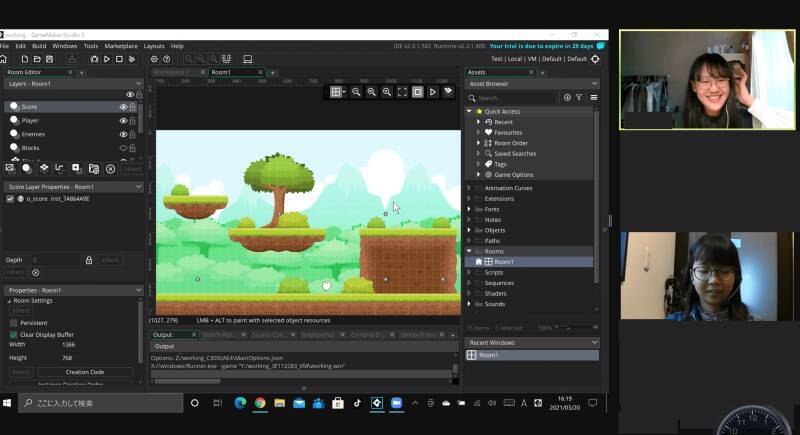The image size is (800, 435).
Task: Create a new background layer
Action: pos(10,168)
